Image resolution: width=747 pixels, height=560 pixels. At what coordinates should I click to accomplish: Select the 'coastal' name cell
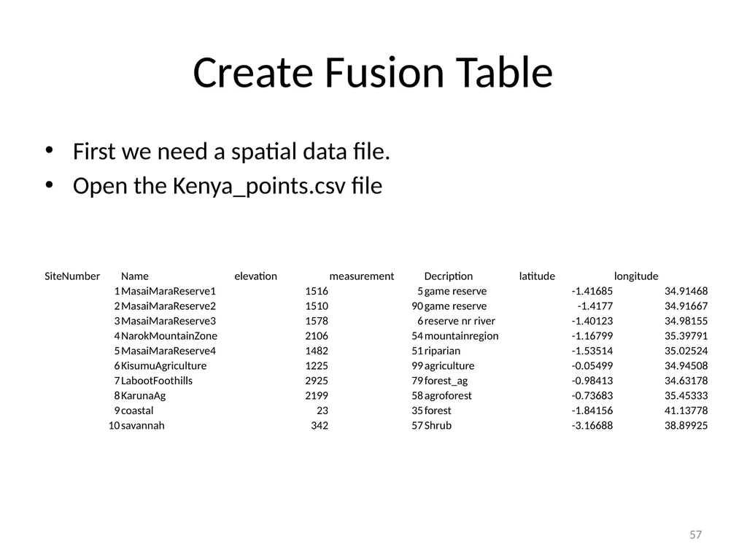[x=137, y=411]
